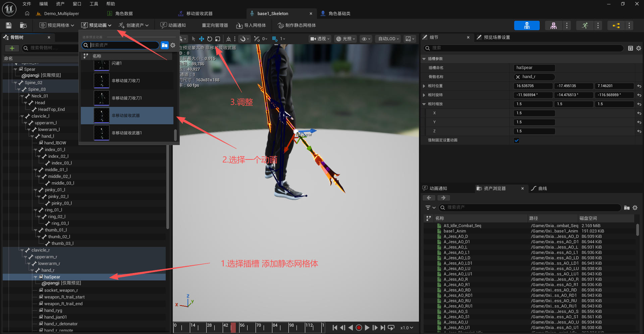The height and width of the screenshot is (334, 644).
Task: Click the 插槽命名 haSpear input field
Action: [x=534, y=68]
